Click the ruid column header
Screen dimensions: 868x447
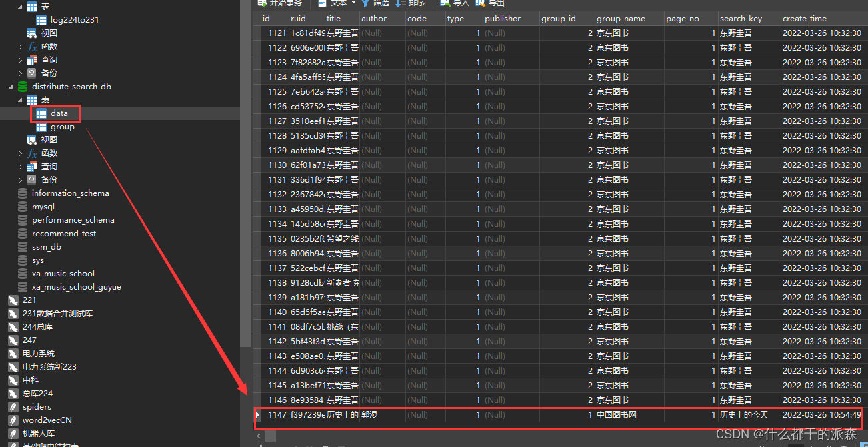[306, 19]
